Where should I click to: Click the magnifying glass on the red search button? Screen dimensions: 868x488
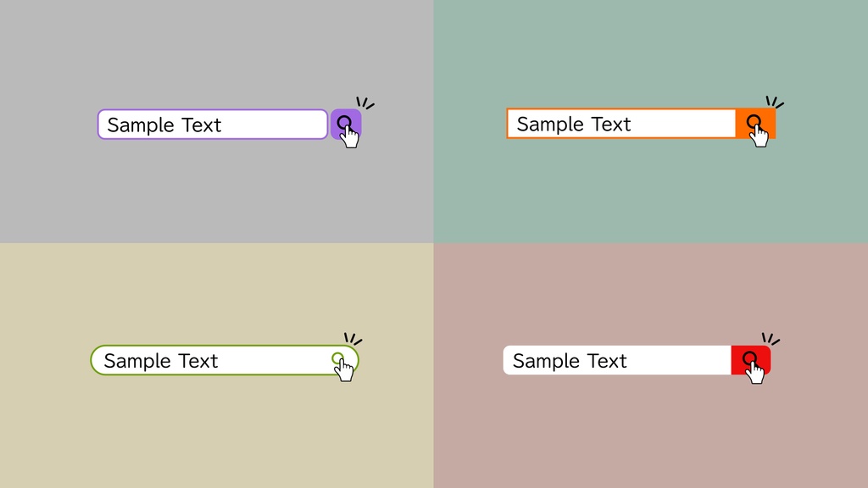pos(748,358)
